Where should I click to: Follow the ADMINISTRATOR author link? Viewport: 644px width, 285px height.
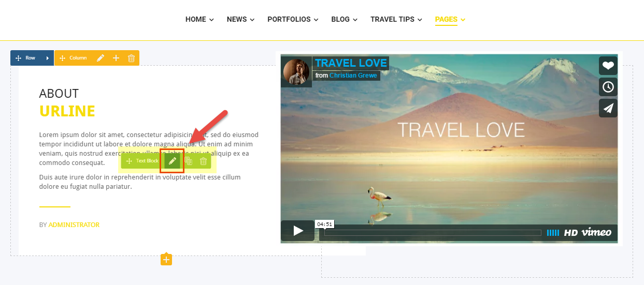point(74,225)
